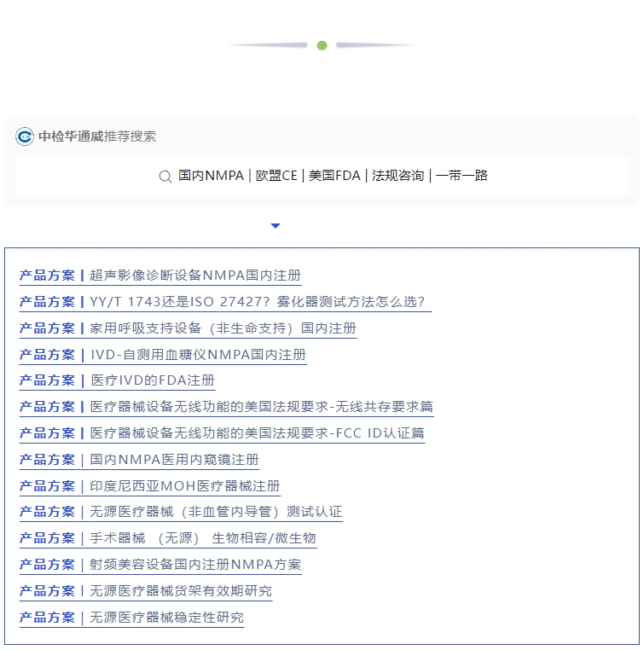644x650 pixels.
Task: Open IVD-自测用血糖仪NMPA国内注册 link
Action: pos(198,355)
